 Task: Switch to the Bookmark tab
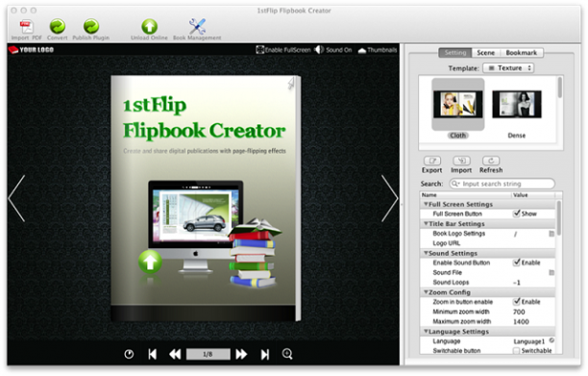(522, 53)
